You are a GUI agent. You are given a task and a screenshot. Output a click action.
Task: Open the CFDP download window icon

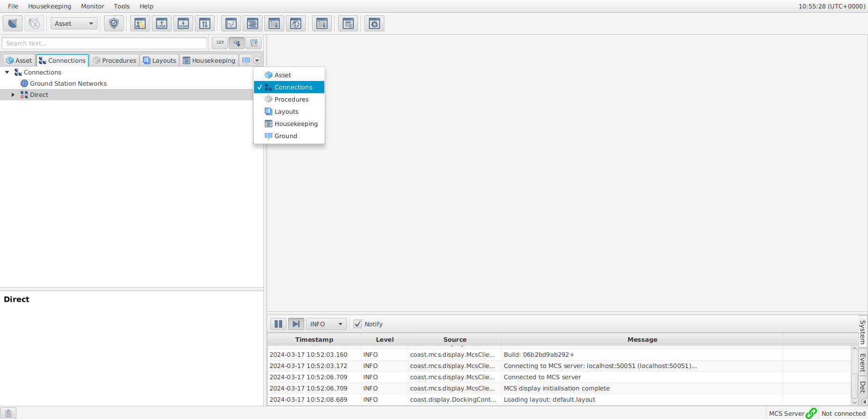tap(183, 23)
